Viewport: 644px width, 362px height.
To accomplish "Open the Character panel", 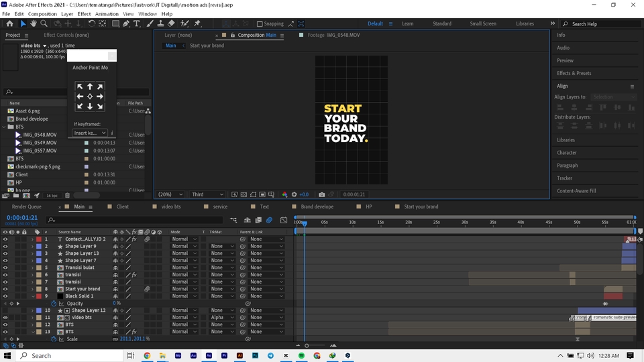I will [x=566, y=153].
